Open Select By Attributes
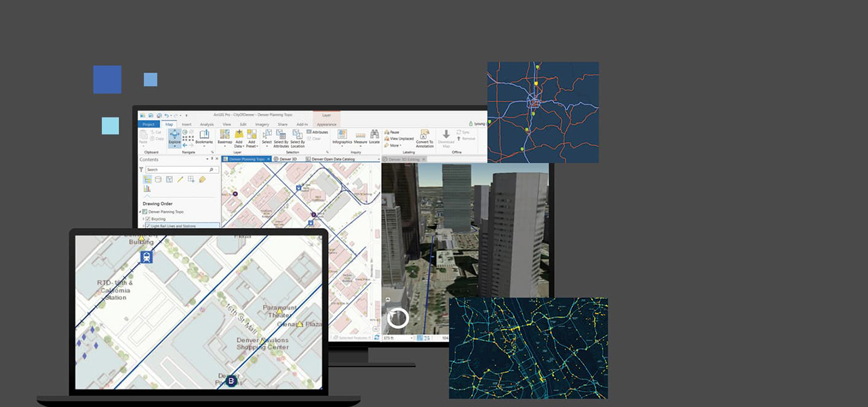This screenshot has width=868, height=407. (x=281, y=138)
